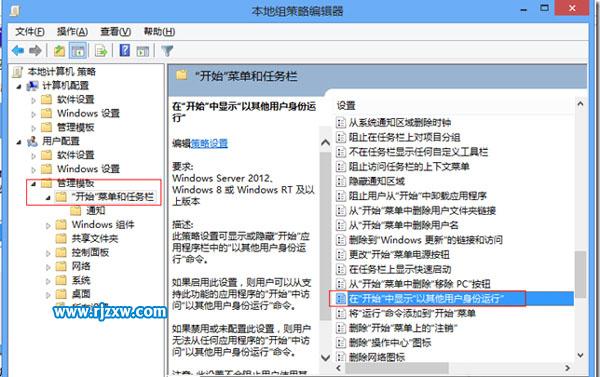This screenshot has width=600, height=377.
Task: Click the folder icon beside 共享文件夹
Action: tap(61, 238)
